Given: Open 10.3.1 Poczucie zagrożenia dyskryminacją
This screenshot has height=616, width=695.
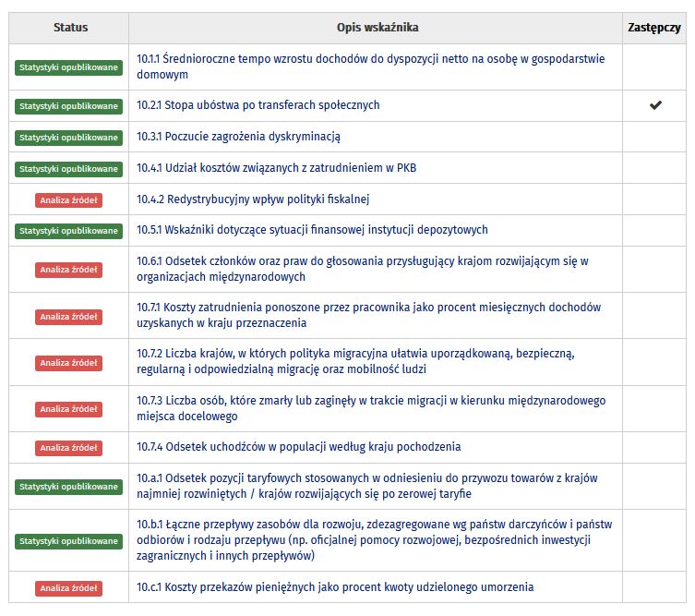Looking at the screenshot, I should [x=238, y=137].
